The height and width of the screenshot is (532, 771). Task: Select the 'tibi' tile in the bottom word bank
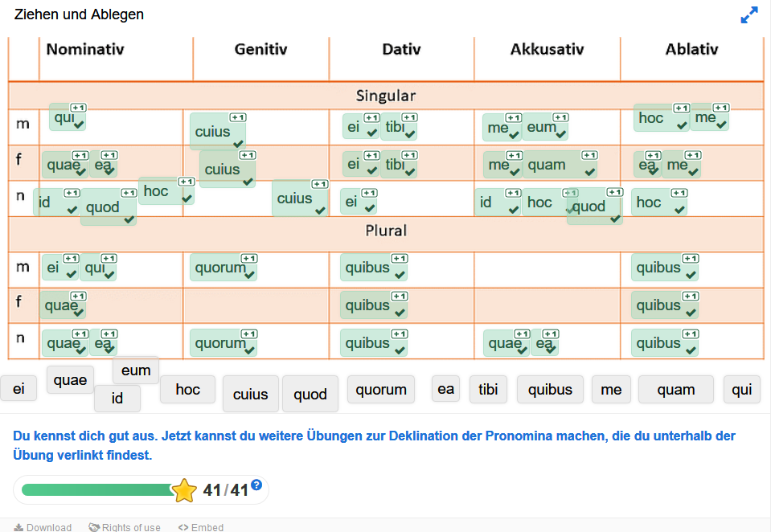[x=487, y=390]
